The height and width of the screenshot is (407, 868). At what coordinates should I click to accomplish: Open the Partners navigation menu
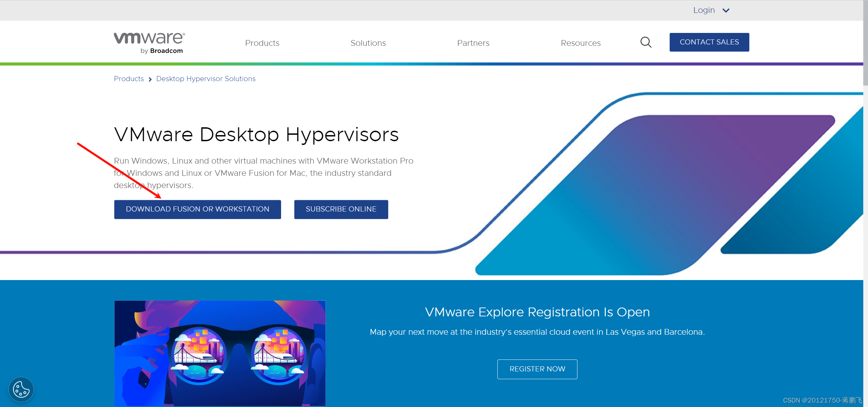[473, 43]
